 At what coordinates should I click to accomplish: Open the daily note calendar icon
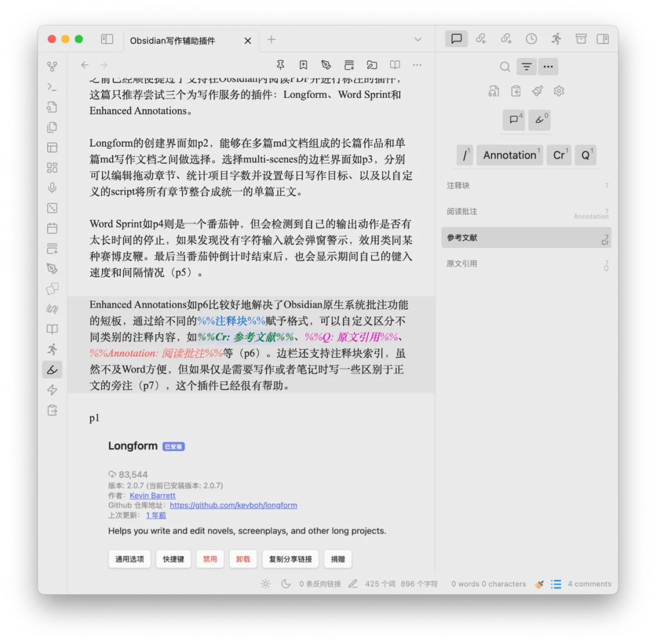click(x=52, y=228)
